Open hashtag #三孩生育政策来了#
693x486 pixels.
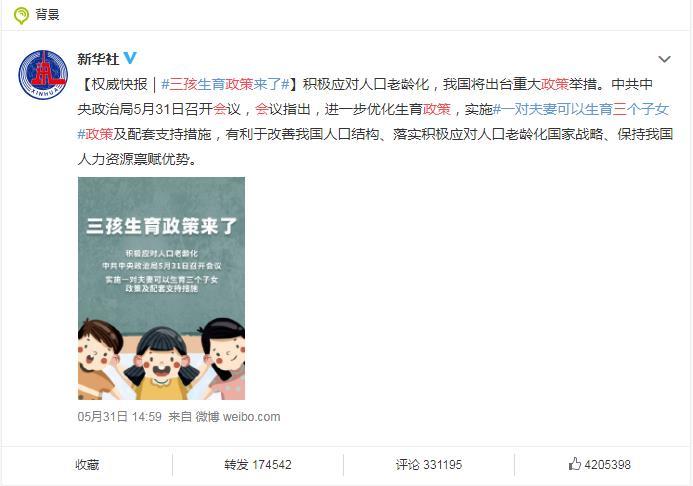(225, 84)
